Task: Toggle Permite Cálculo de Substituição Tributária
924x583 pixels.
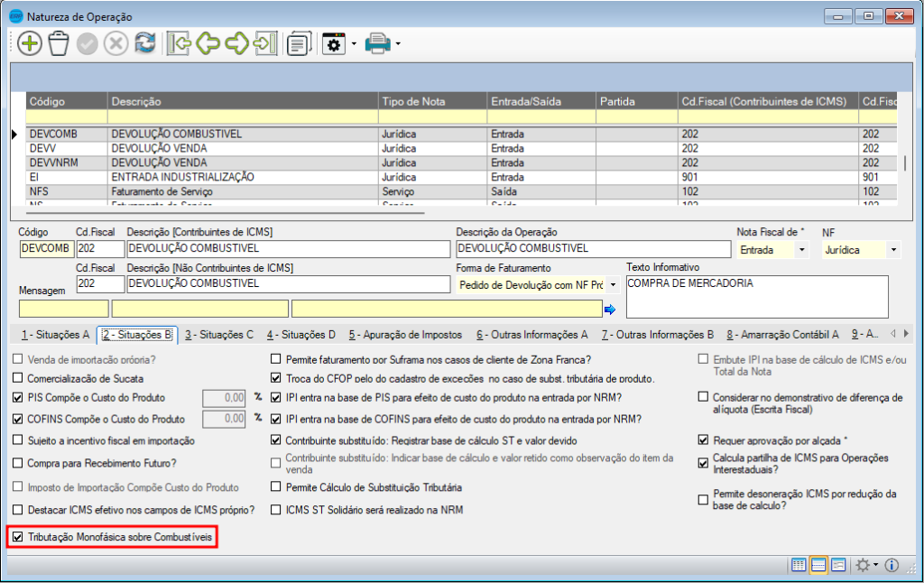Action: point(277,487)
